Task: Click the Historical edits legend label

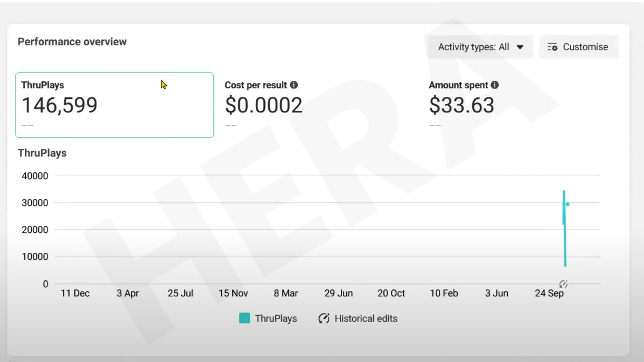Action: 366,318
